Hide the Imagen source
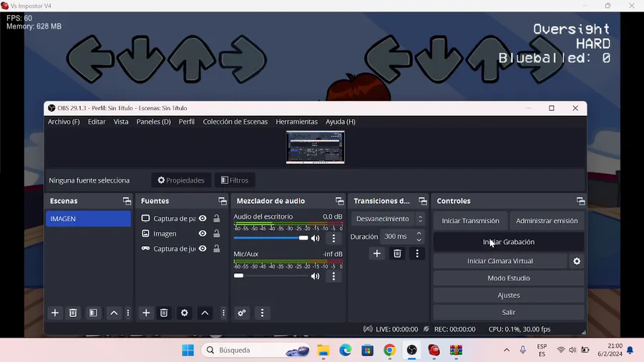644x362 pixels. click(x=203, y=233)
